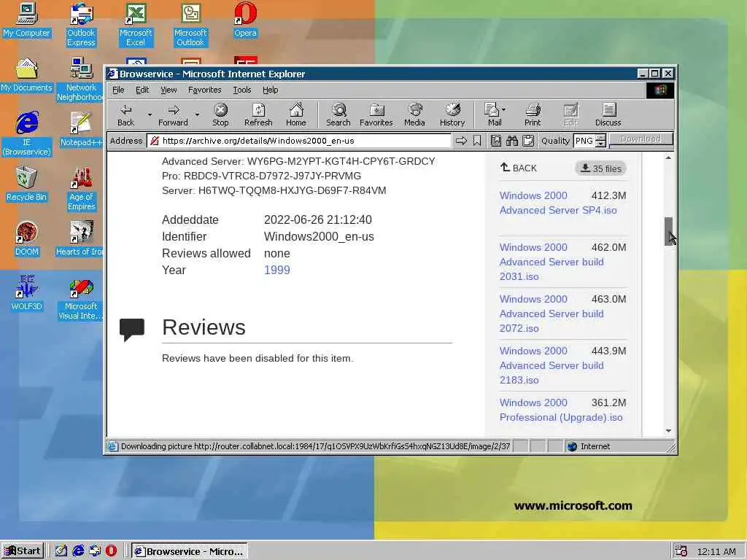Click the Quality spinner down arrow
This screenshot has width=747, height=560.
pos(601,144)
